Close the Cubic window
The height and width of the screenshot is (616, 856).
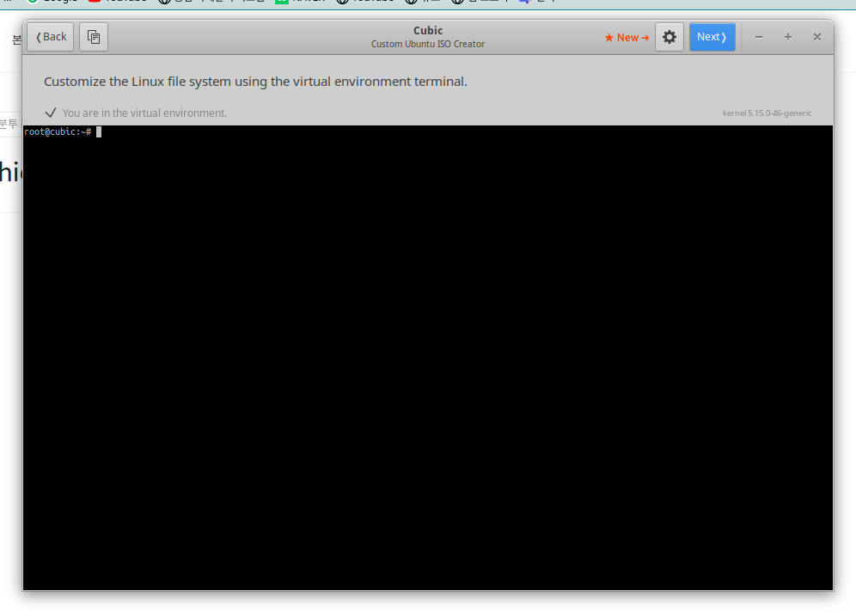pos(817,37)
